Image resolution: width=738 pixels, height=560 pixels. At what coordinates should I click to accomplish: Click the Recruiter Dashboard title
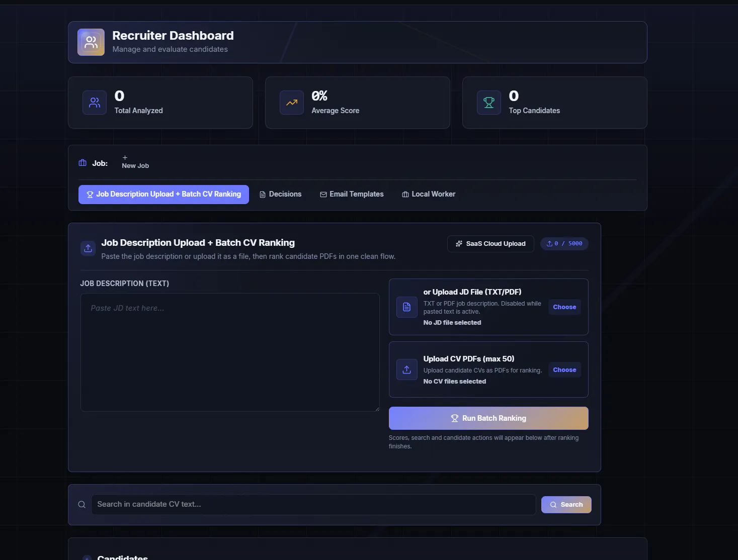click(173, 36)
